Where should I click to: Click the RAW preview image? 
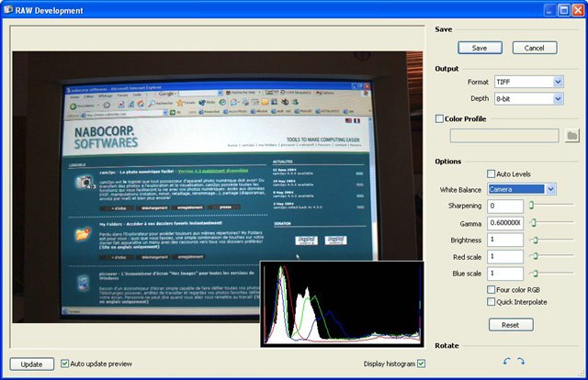pyautogui.click(x=218, y=187)
